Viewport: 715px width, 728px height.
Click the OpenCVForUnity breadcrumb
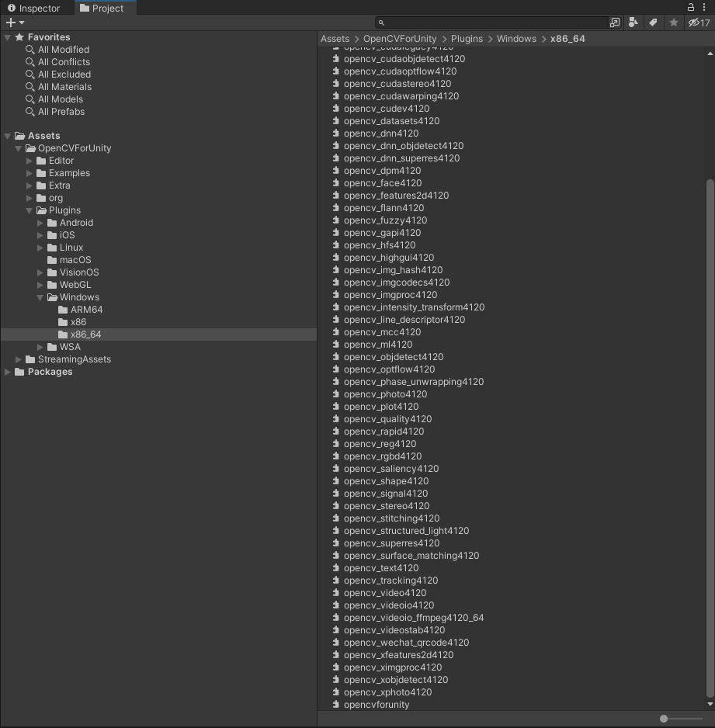pos(399,38)
